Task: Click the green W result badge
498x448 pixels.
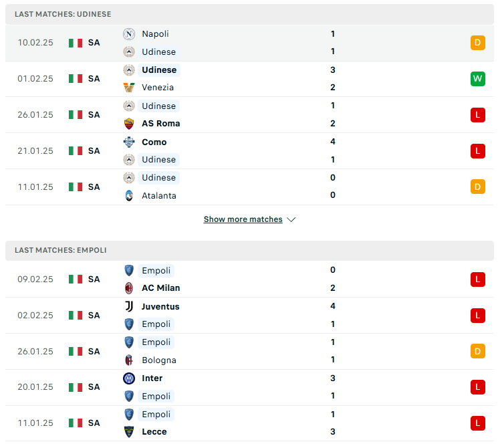Action: [x=478, y=79]
